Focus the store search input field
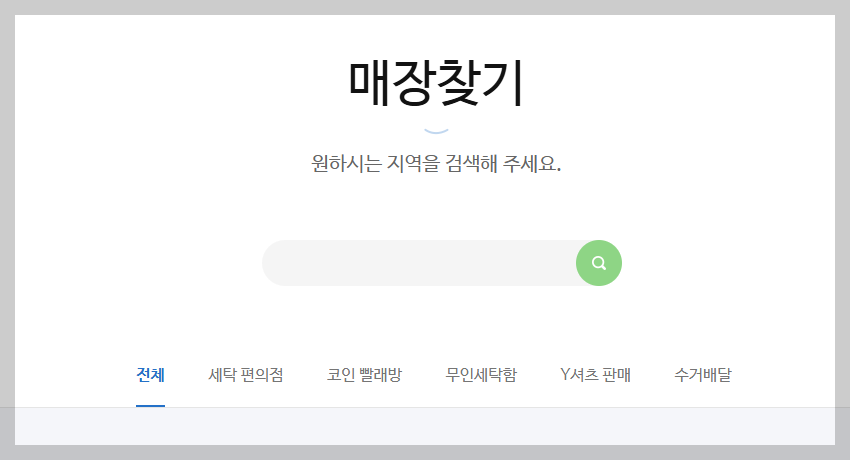850x460 pixels. [419, 263]
